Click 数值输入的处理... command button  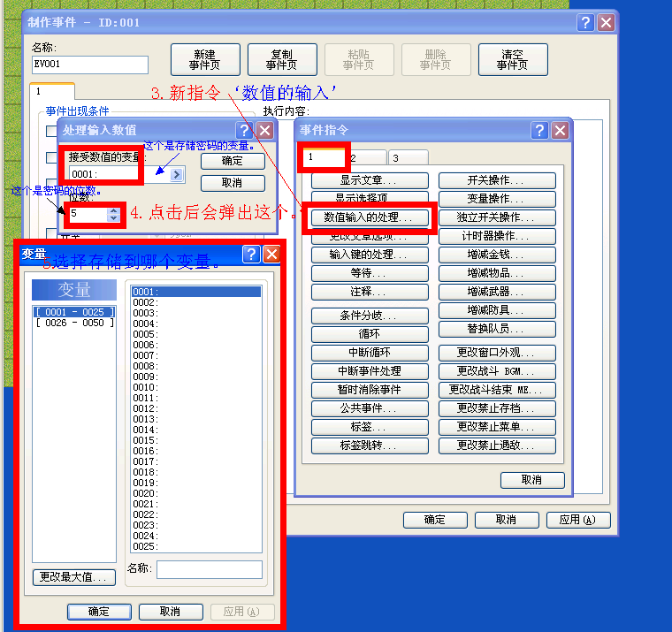click(370, 217)
